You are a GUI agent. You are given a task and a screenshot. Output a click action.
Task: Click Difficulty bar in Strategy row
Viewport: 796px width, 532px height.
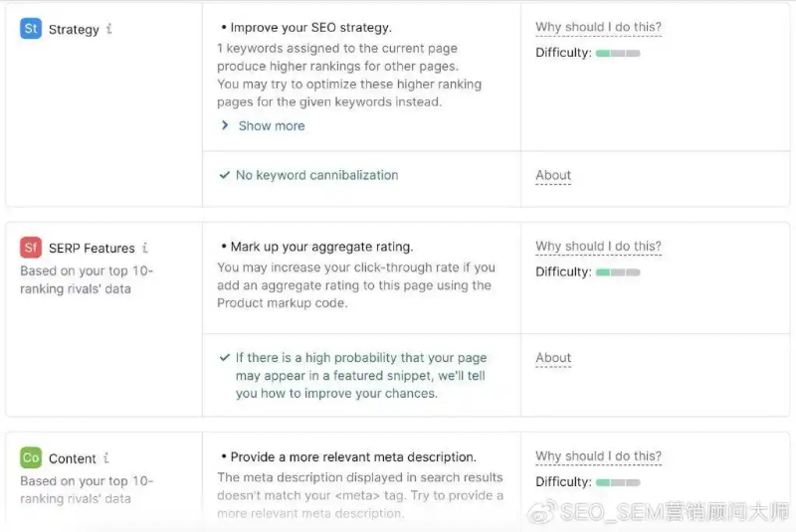click(x=618, y=53)
